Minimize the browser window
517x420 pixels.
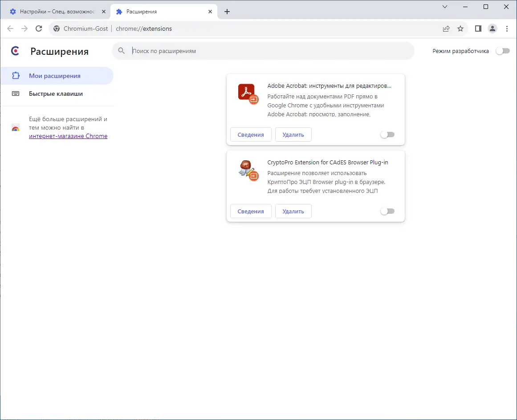click(465, 7)
